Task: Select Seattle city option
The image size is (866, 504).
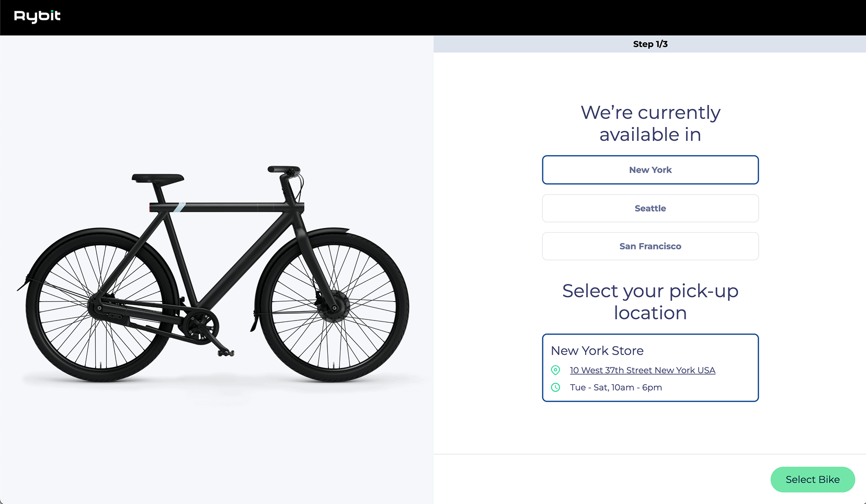Action: (650, 208)
